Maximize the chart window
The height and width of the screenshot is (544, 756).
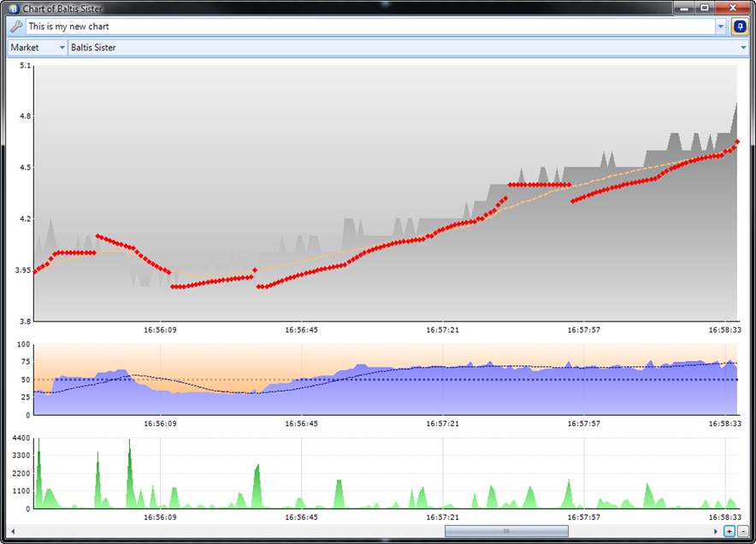(x=705, y=8)
